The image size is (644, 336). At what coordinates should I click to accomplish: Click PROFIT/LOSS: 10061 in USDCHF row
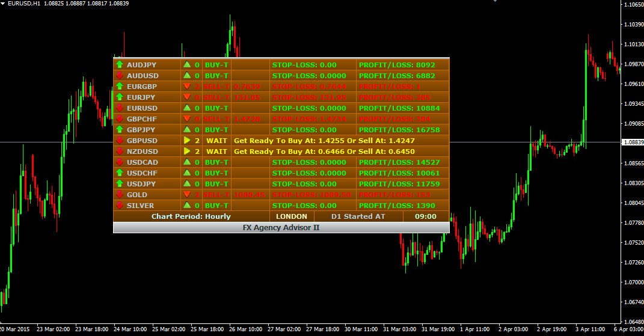coord(399,173)
